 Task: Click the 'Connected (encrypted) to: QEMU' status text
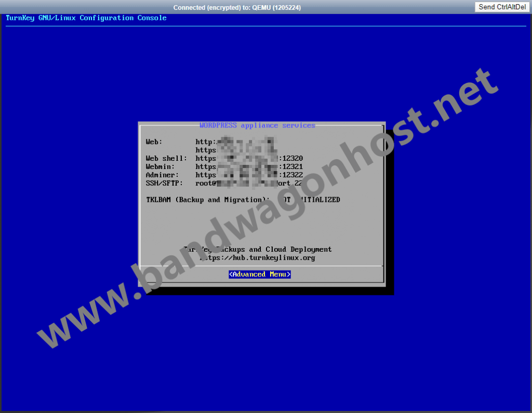coord(237,7)
